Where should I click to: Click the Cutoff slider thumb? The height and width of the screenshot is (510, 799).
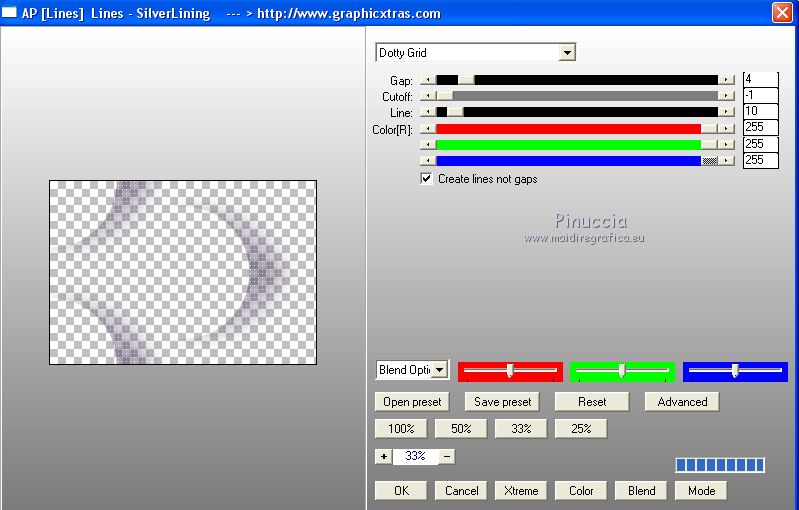tap(444, 96)
